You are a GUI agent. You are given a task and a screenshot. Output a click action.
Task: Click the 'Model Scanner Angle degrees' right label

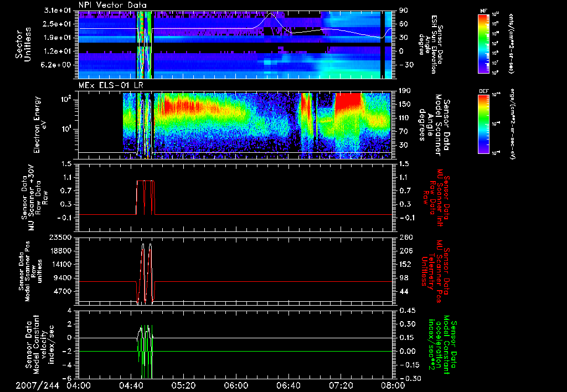[x=434, y=125]
